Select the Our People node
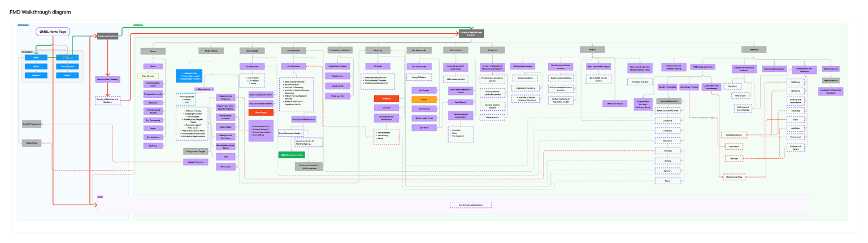This screenshot has width=868, height=243. click(x=423, y=90)
